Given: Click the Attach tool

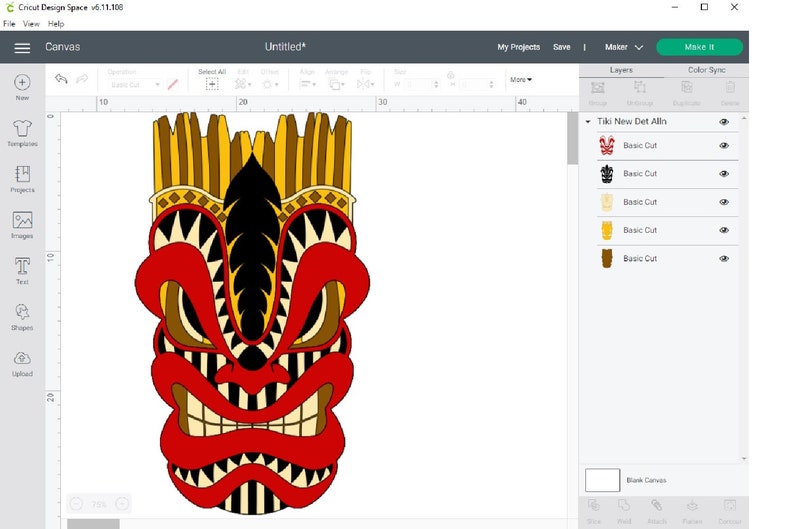Looking at the screenshot, I should coord(657,511).
